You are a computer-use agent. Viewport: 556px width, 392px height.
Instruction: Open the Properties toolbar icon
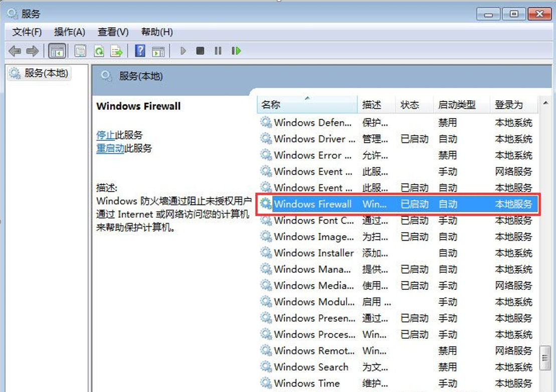81,51
